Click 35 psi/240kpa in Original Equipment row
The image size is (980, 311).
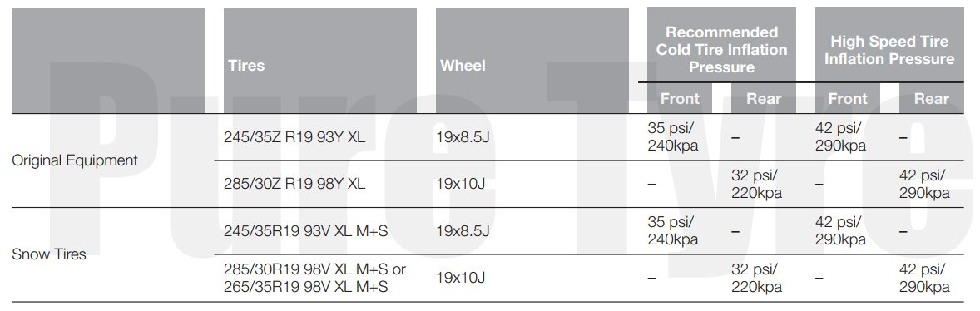(x=672, y=136)
